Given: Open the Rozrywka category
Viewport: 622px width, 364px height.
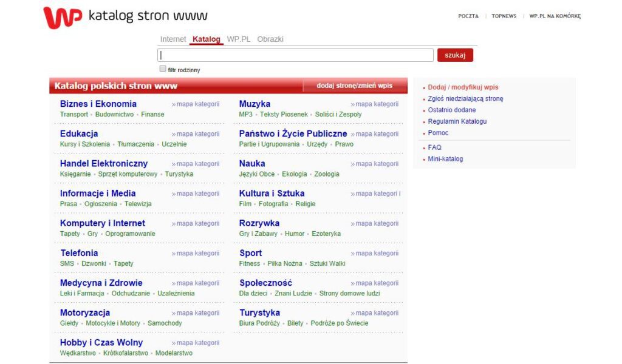Looking at the screenshot, I should pos(259,223).
